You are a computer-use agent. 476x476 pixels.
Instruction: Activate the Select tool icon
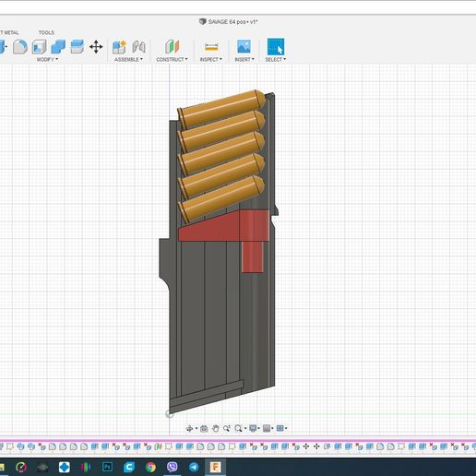point(276,47)
